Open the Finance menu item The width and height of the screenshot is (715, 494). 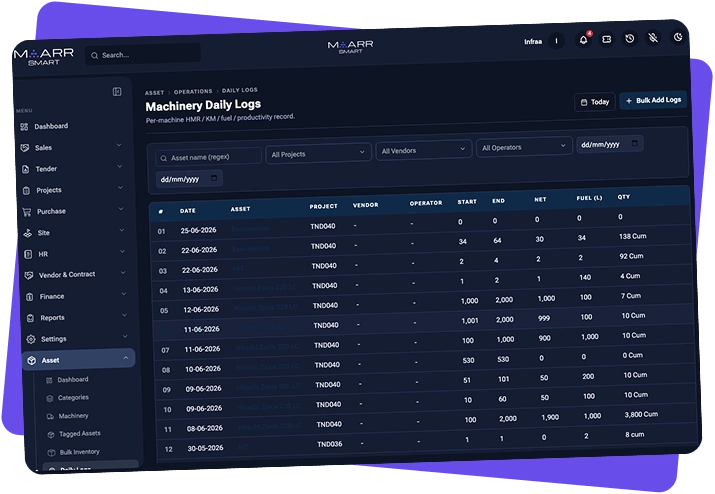pyautogui.click(x=52, y=296)
